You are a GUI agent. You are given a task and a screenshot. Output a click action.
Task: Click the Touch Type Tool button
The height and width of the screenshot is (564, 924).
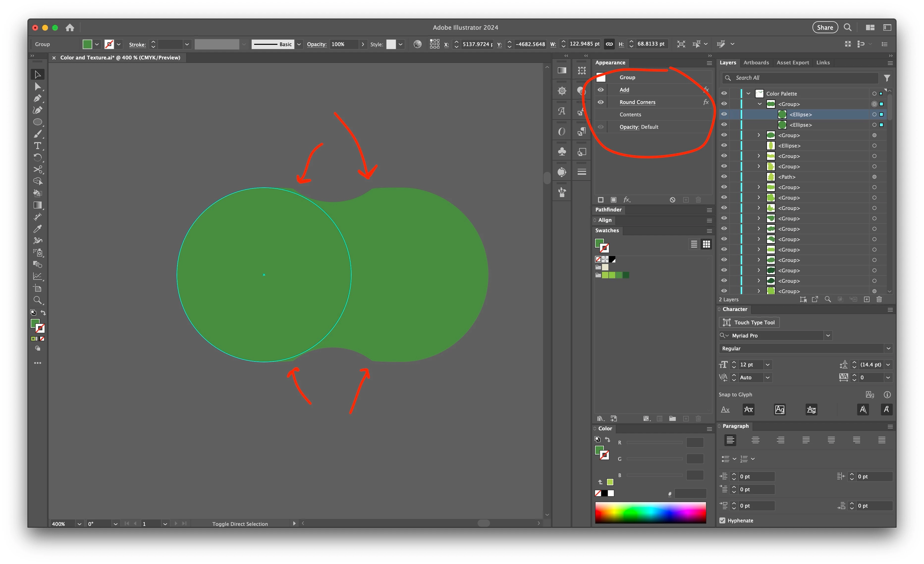coord(749,322)
